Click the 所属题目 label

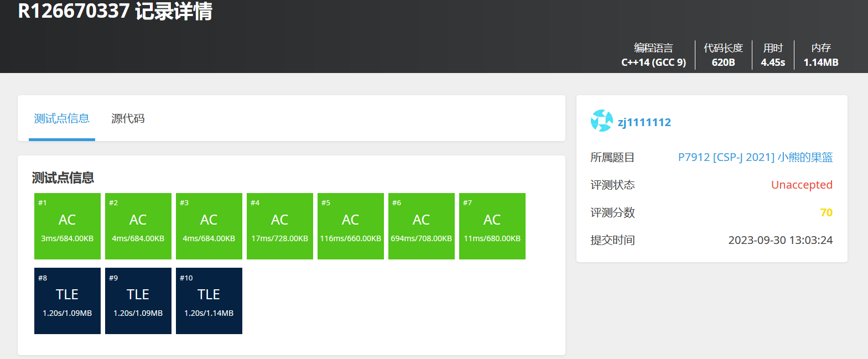pos(612,157)
